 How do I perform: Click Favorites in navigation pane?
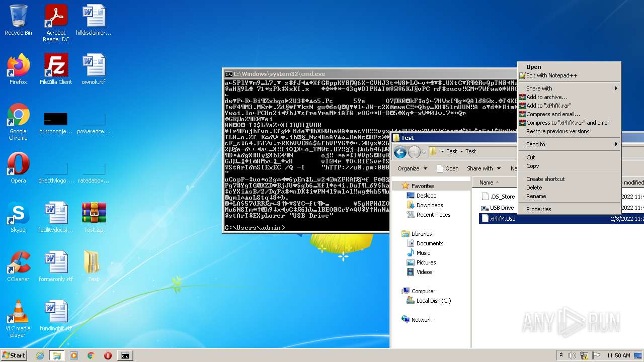423,186
